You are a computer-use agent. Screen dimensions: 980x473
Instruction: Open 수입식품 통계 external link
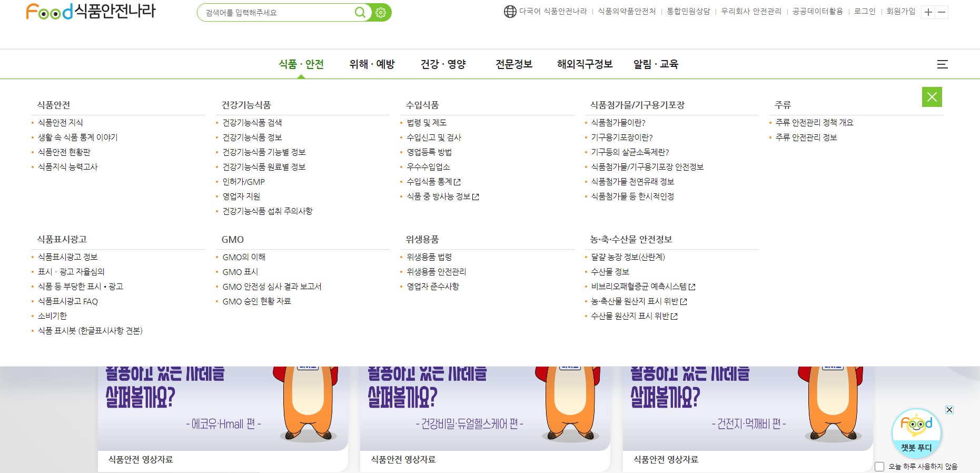pos(433,182)
